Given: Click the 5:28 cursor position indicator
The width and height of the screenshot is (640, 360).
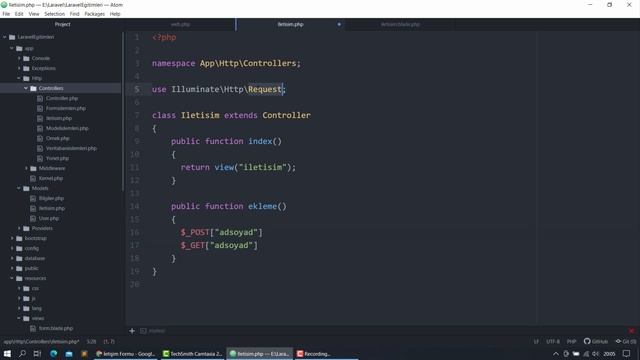Looking at the screenshot, I should click(x=91, y=342).
